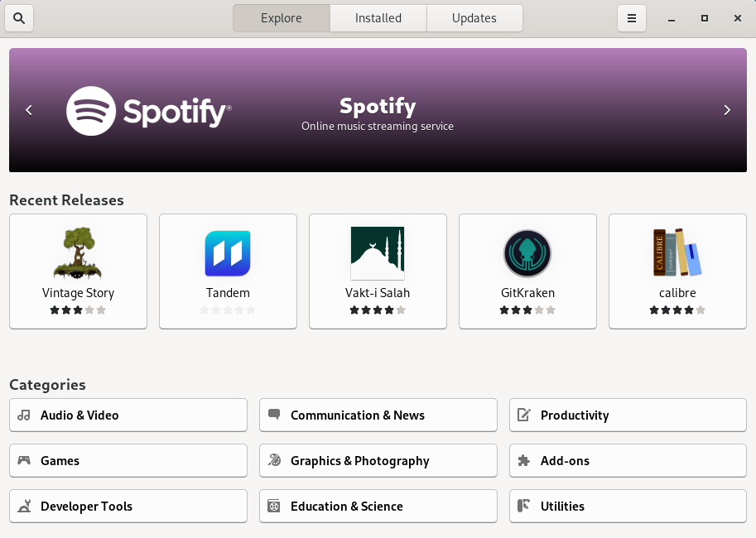Screen dimensions: 756x538
Task: Click the Spotify logo in banner
Action: click(x=149, y=111)
